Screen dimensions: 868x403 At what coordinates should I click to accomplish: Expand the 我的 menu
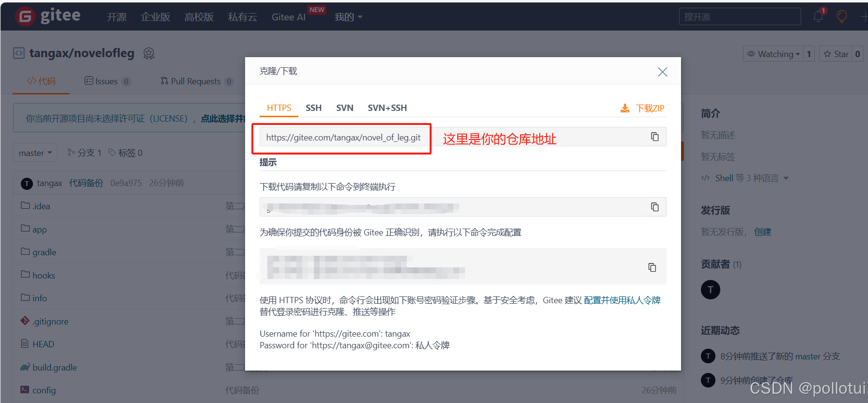click(348, 17)
